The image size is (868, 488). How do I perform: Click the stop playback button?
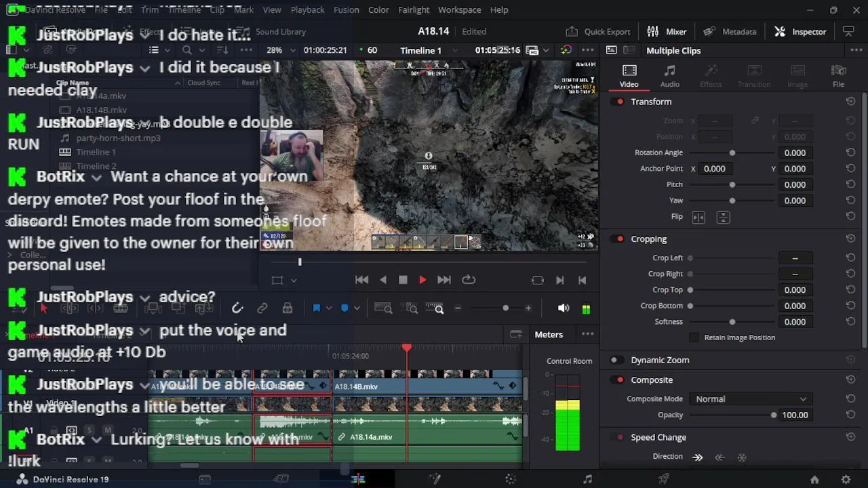click(403, 280)
